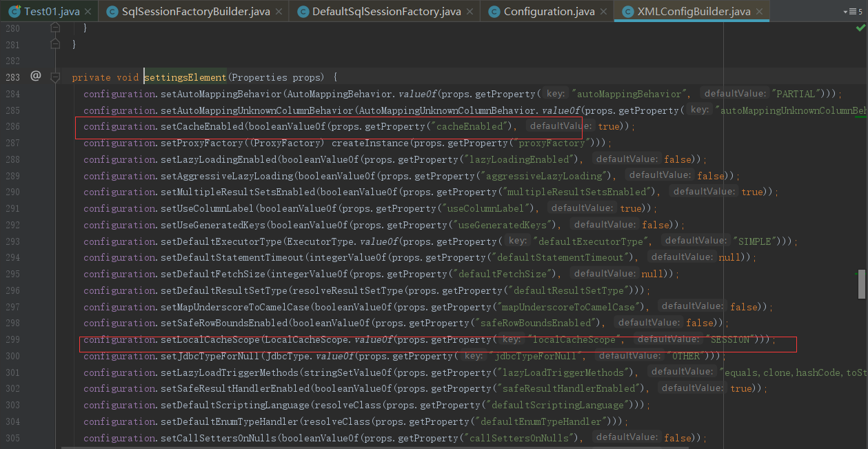Click the "OTHER" default value string
The height and width of the screenshot is (449, 868).
click(685, 356)
